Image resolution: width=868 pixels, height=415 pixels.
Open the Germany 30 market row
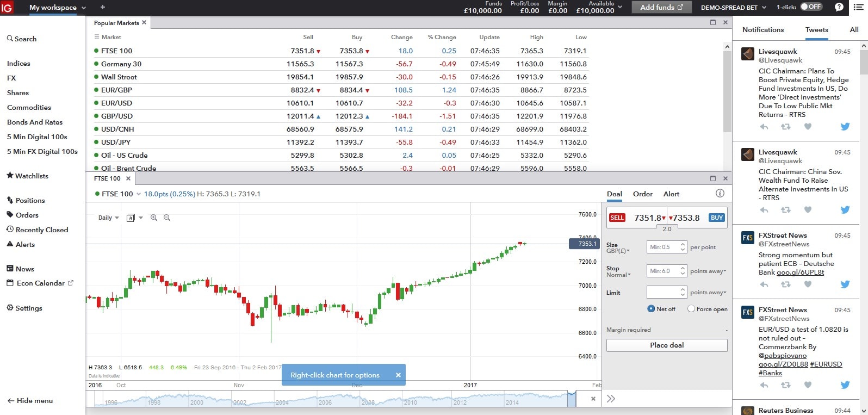341,64
